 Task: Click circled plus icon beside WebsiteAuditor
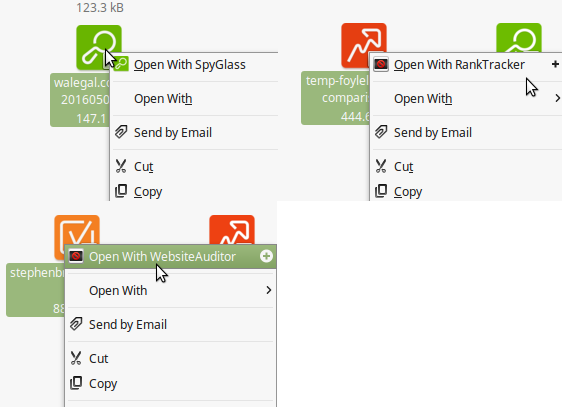pos(266,256)
